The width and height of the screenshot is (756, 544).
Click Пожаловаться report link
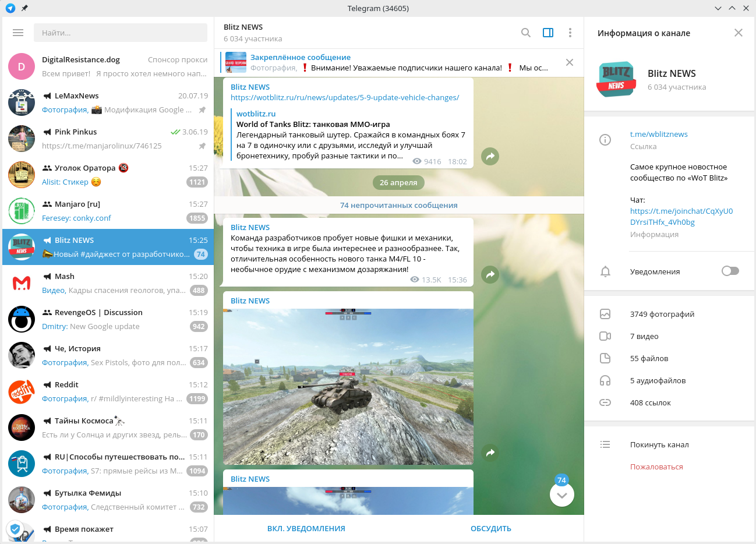point(656,467)
